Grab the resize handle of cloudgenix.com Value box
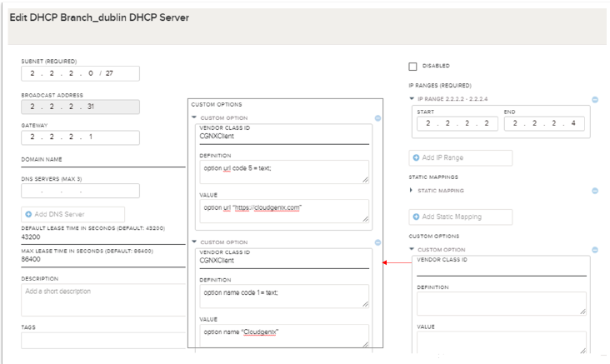 [x=365, y=218]
